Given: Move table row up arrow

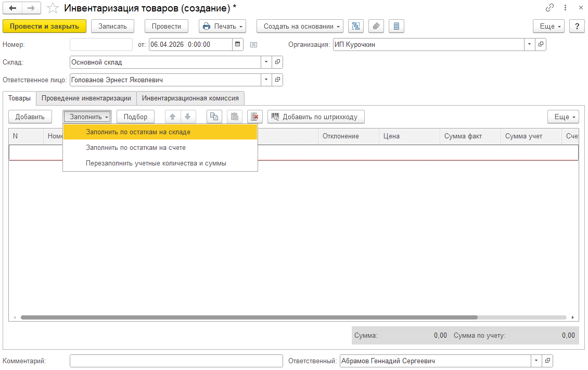Looking at the screenshot, I should pos(173,117).
